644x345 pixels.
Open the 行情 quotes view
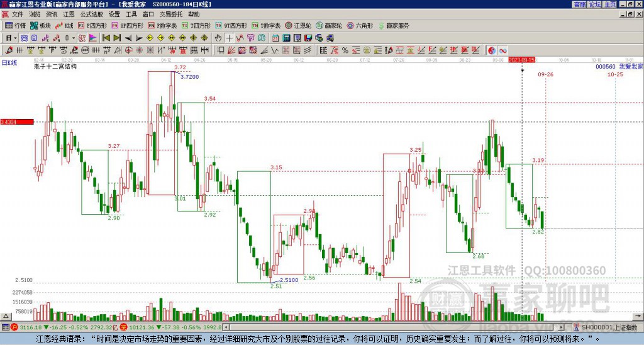[15, 25]
